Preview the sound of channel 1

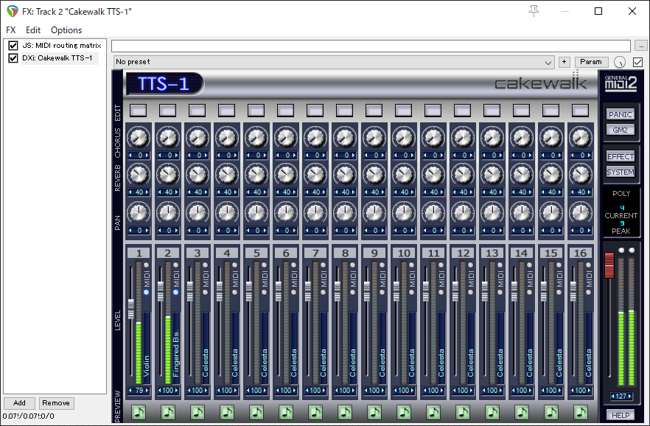point(138,412)
